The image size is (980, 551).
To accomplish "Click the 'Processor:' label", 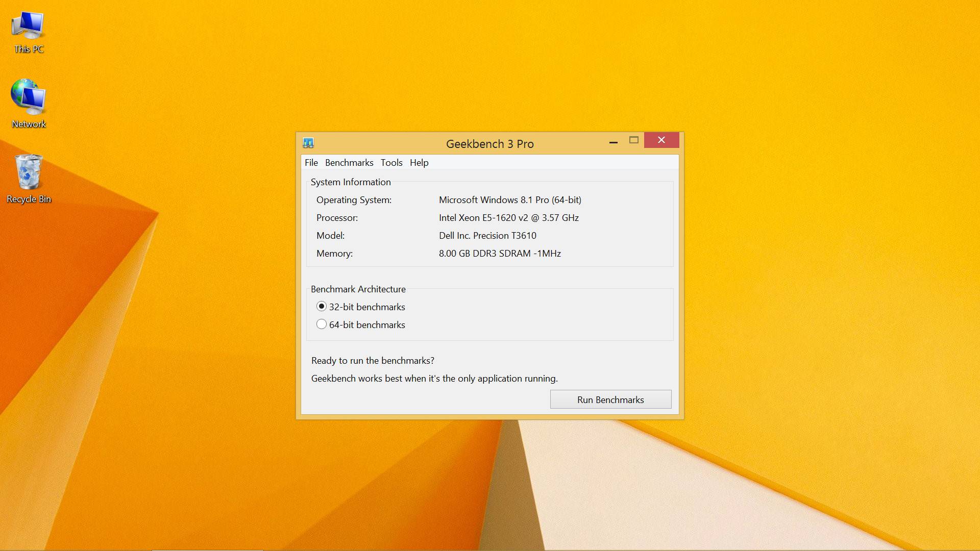I will (337, 218).
